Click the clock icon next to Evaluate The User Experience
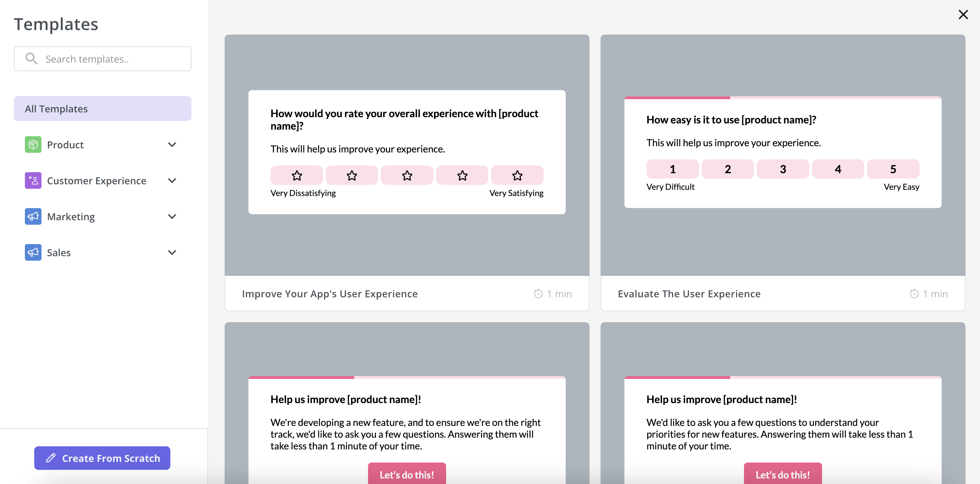980x484 pixels. pyautogui.click(x=915, y=294)
